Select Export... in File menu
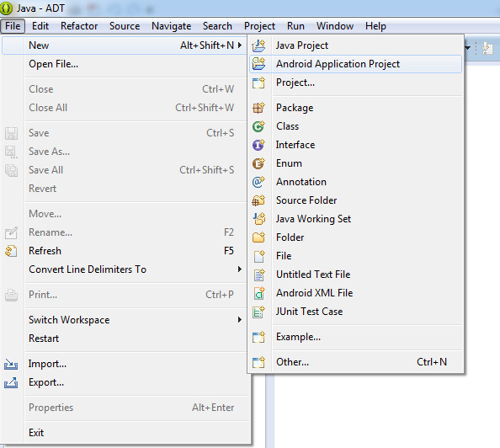Viewport: 500px width, 448px height. coord(125,382)
